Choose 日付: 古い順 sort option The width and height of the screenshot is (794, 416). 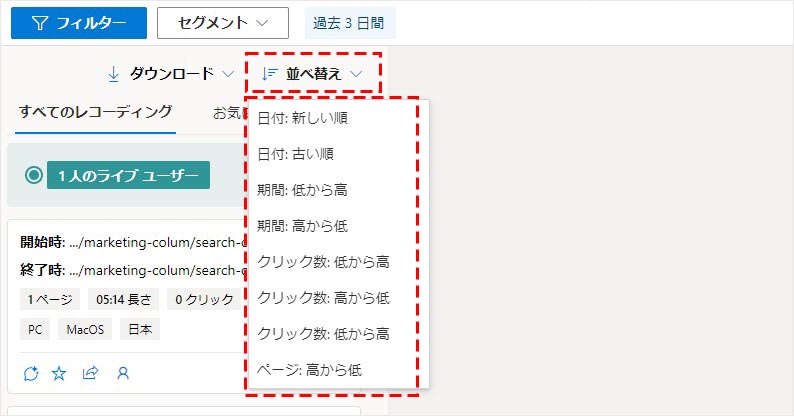[x=295, y=154]
